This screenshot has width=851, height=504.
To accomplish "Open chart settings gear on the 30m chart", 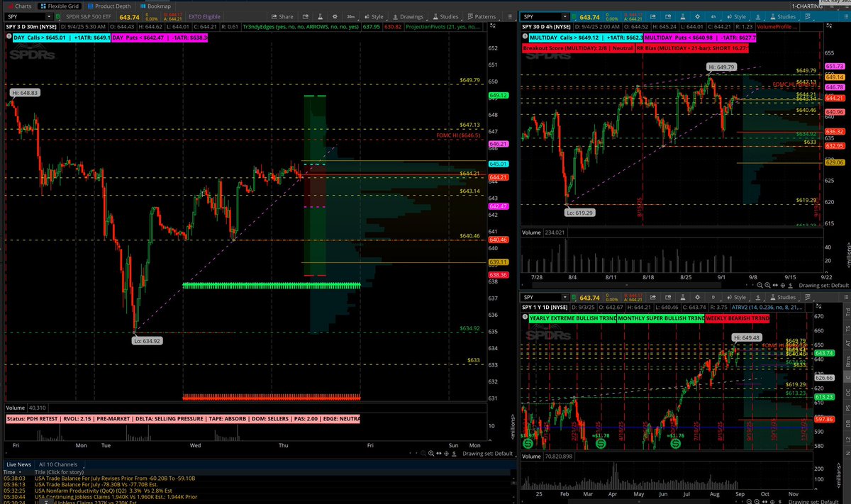I will [335, 17].
